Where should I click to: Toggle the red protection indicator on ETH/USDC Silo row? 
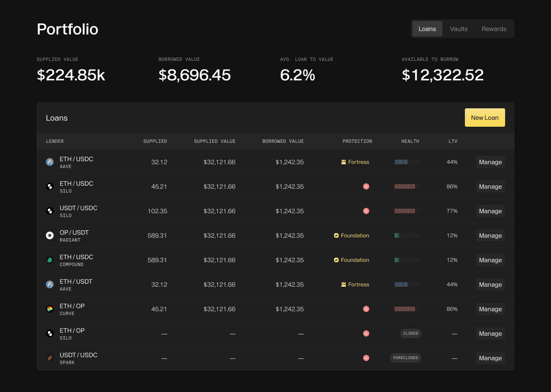click(x=366, y=186)
